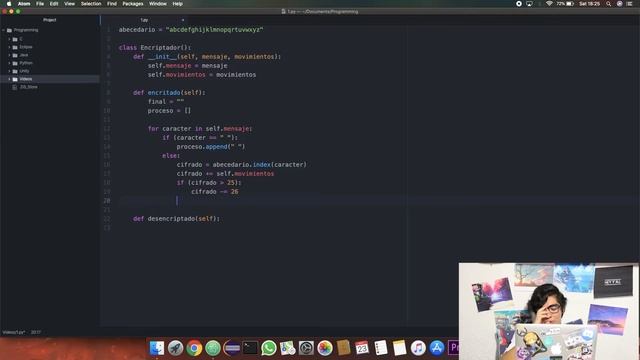Open the Terminal icon in the dock

pos(250,348)
